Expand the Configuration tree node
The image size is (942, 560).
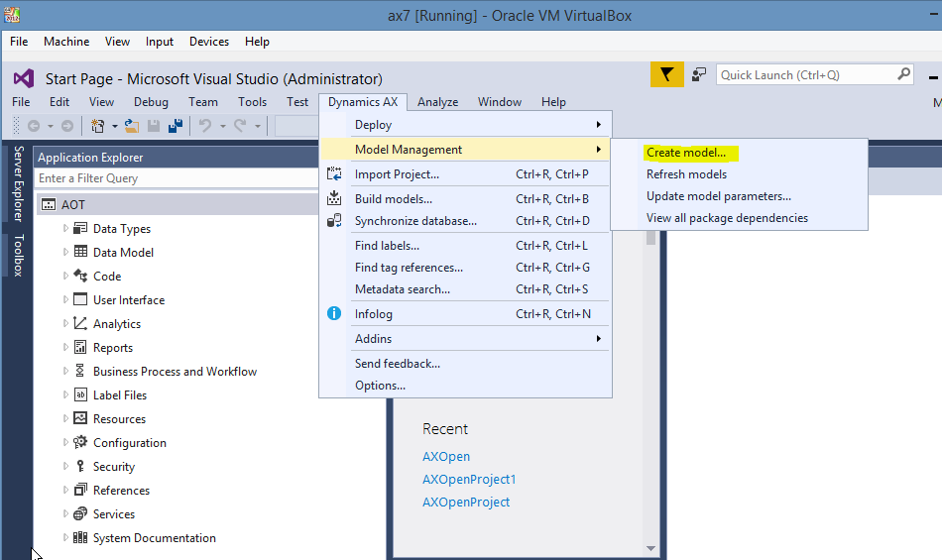click(x=65, y=442)
